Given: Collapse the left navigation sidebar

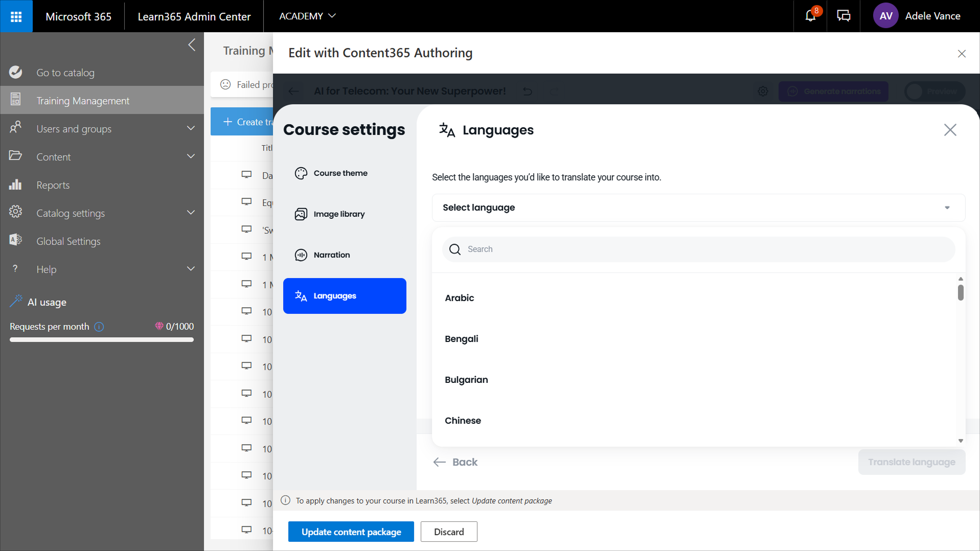Looking at the screenshot, I should click(192, 45).
